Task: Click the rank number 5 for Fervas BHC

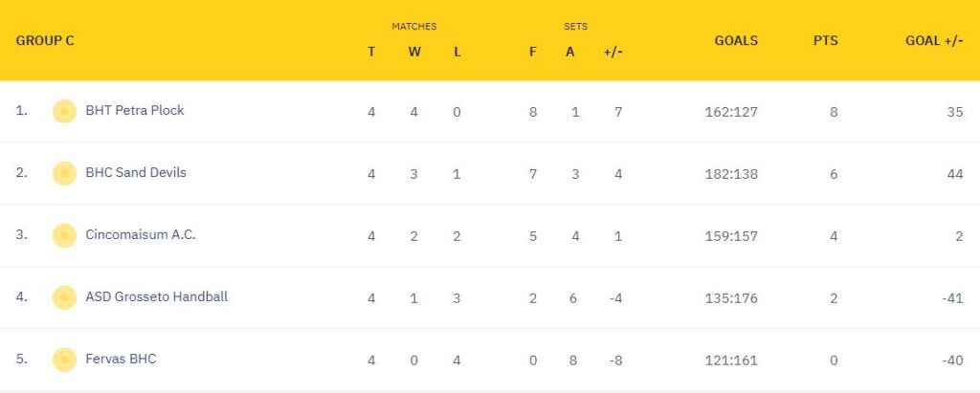Action: coord(22,360)
